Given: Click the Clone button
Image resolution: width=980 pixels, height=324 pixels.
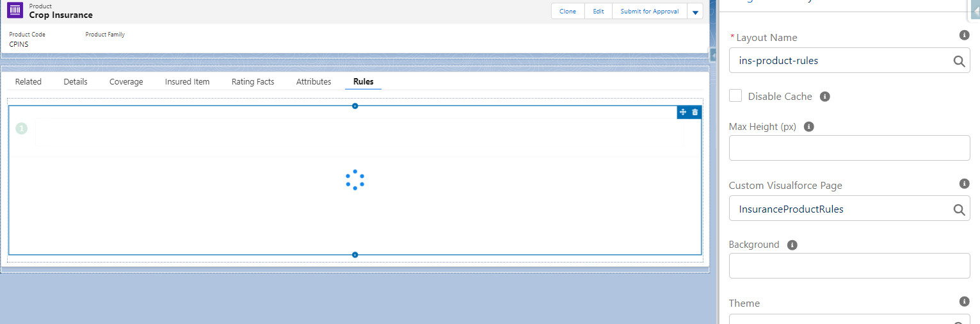Looking at the screenshot, I should tap(568, 12).
